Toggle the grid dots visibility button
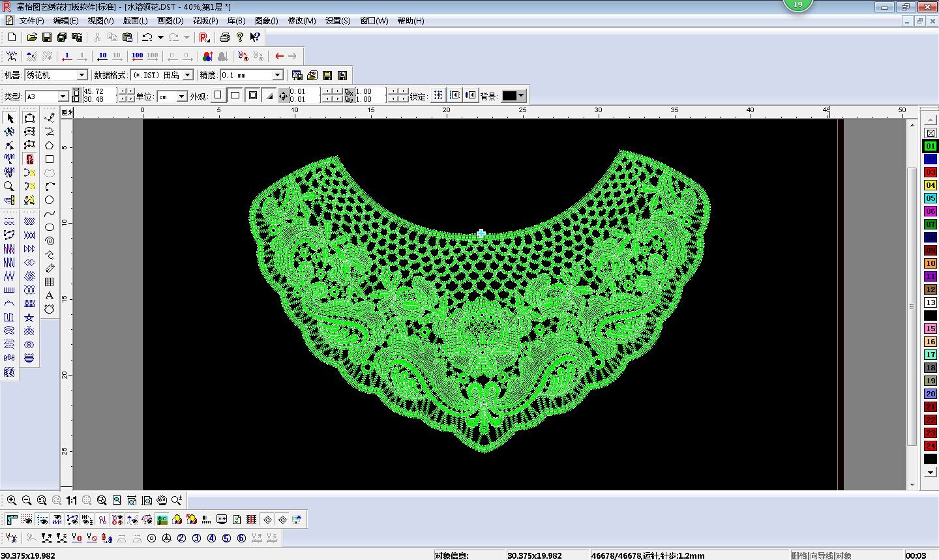 [x=27, y=520]
